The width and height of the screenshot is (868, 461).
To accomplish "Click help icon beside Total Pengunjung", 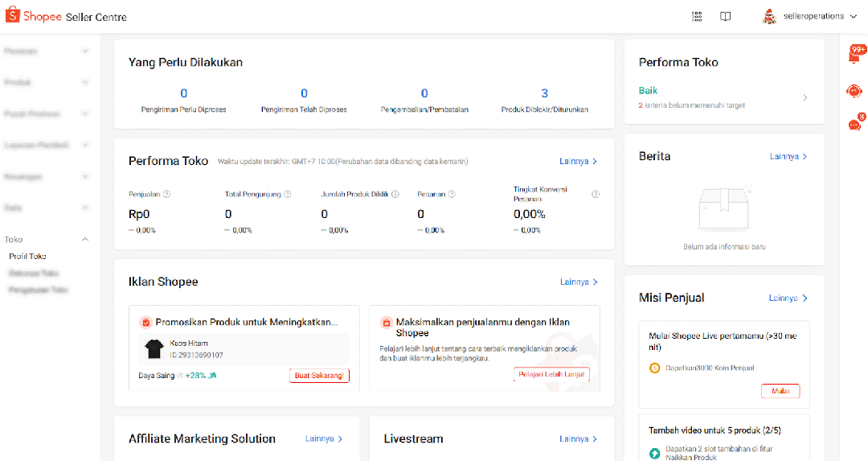I will click(x=288, y=194).
